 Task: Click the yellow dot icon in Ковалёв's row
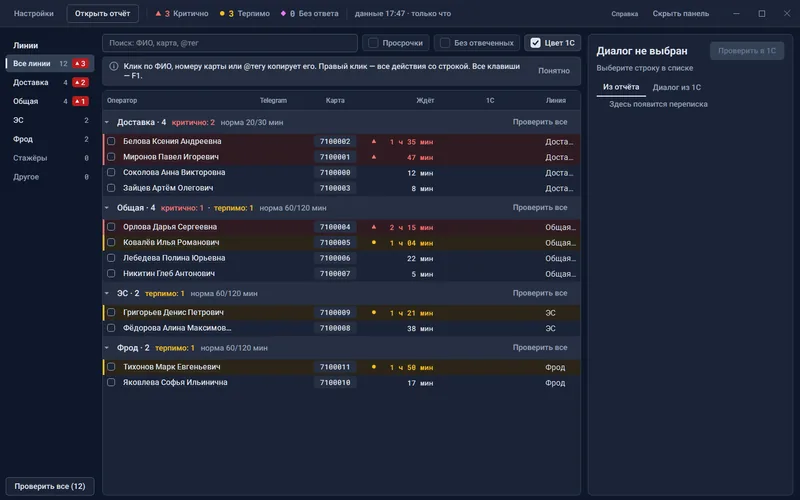(373, 243)
